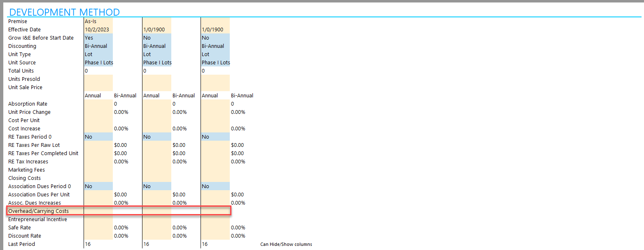Click the Bi-Annual column header in third scenario

pos(242,95)
